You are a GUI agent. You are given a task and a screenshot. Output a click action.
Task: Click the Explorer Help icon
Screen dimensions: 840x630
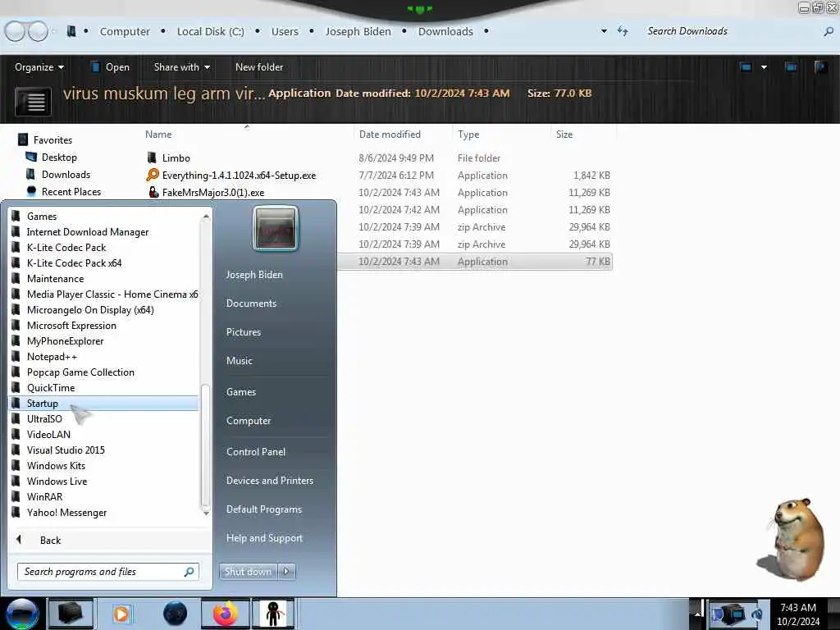point(819,67)
